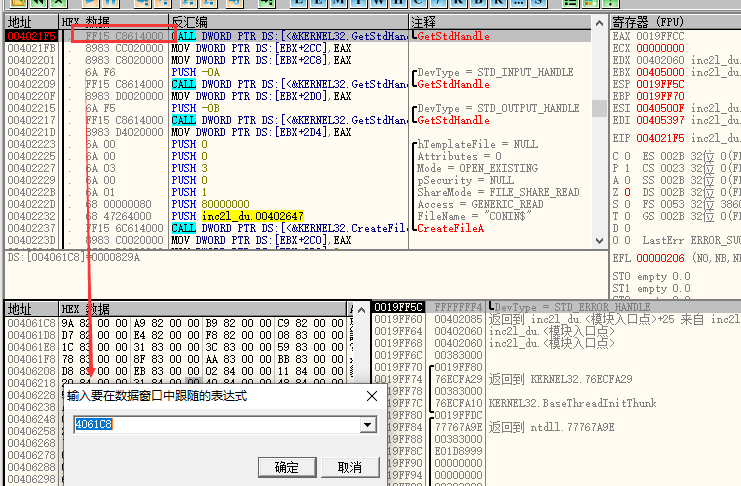This screenshot has width=741, height=486.
Task: Click comment DevType = STD_INPUT_HANDLE
Action: pos(495,72)
